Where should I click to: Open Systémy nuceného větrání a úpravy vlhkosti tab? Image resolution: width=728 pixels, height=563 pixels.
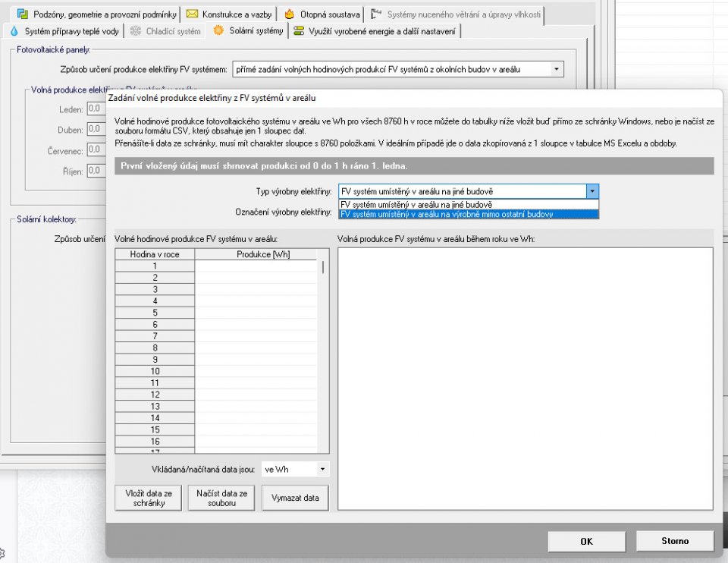click(x=456, y=14)
